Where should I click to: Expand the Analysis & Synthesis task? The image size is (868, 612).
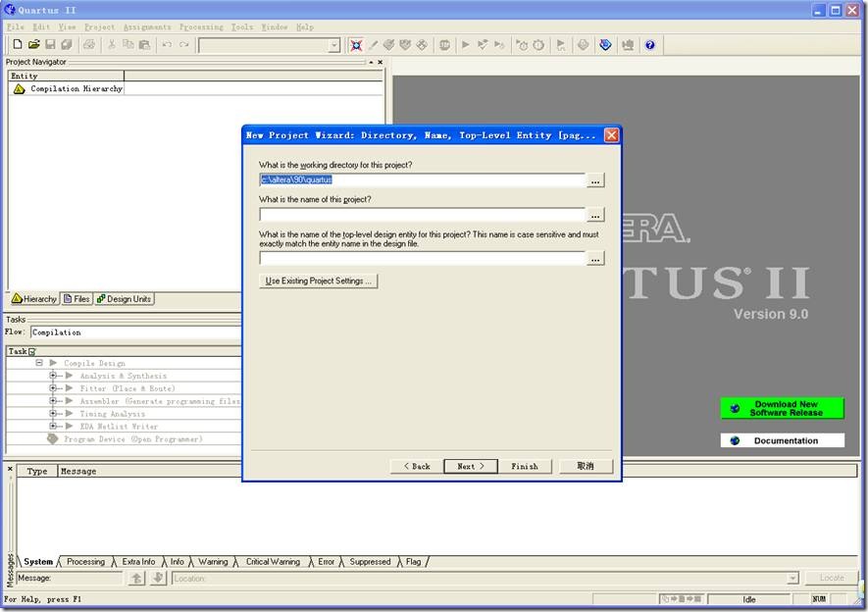[x=54, y=376]
